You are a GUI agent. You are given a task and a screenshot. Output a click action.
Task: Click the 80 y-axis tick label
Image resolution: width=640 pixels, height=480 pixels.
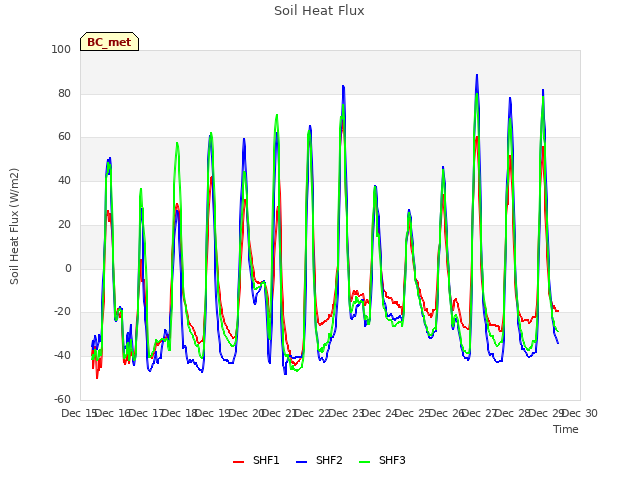tap(64, 93)
